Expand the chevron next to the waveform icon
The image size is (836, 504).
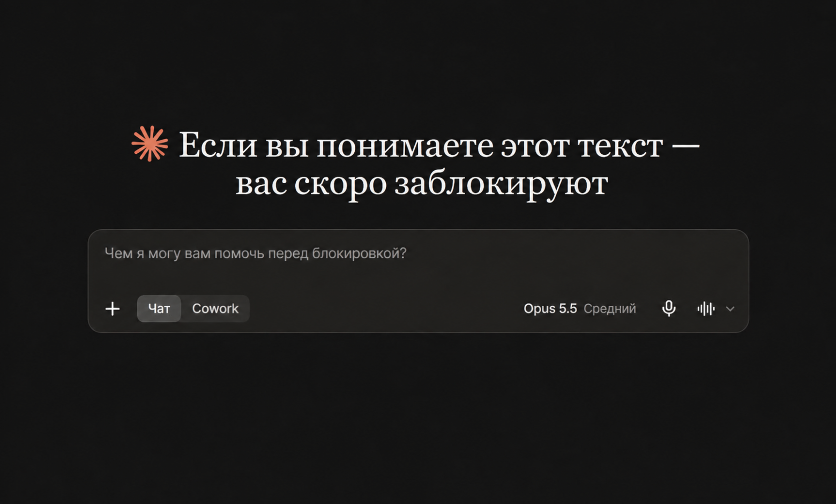coord(730,309)
